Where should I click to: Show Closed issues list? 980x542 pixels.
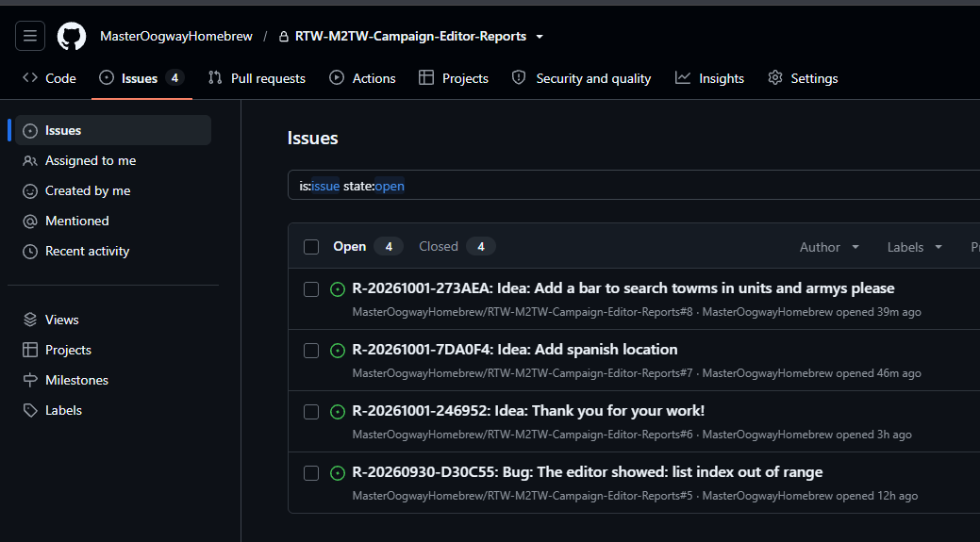[x=457, y=246]
